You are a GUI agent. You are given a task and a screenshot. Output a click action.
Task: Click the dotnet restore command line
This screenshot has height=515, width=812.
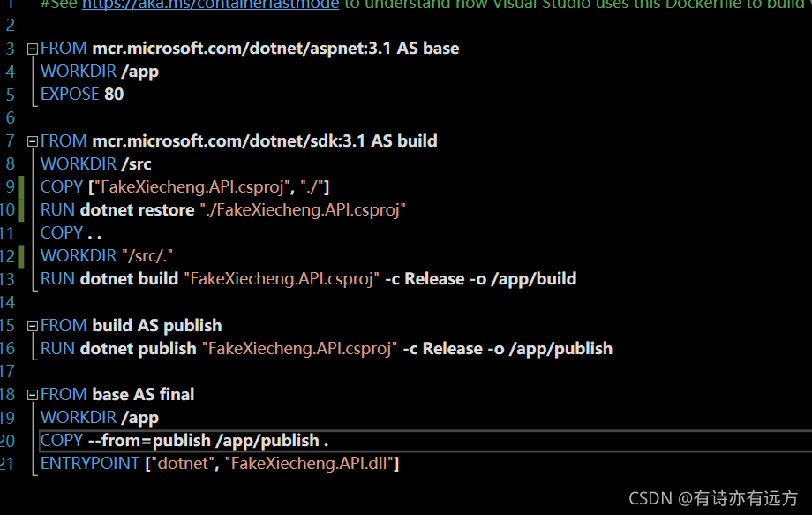[x=222, y=210]
